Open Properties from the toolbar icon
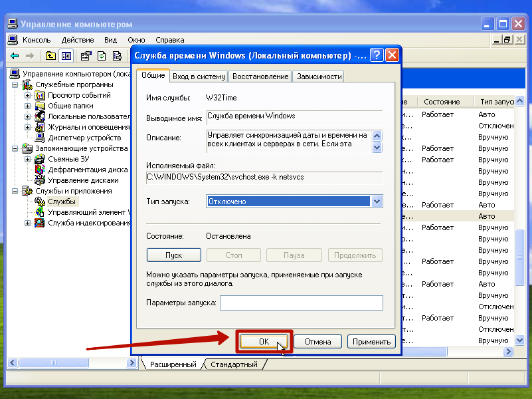 pos(86,56)
